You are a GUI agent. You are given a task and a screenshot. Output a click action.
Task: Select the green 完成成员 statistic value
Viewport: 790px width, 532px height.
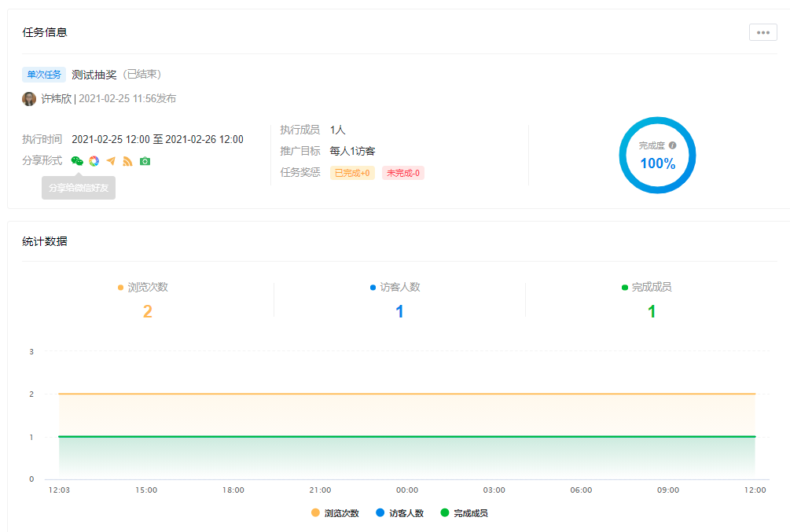pos(651,312)
